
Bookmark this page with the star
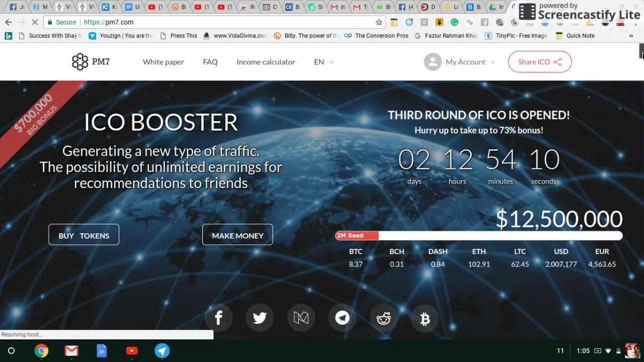(x=379, y=22)
